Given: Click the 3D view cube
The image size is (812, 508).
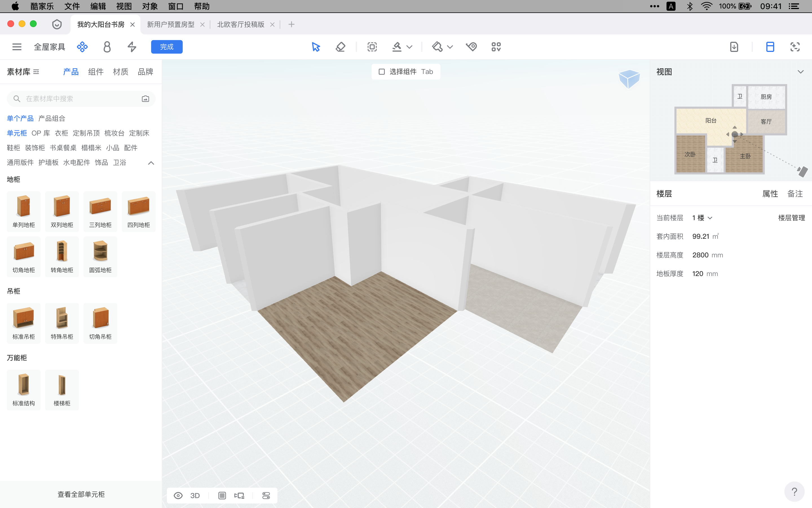Looking at the screenshot, I should [x=629, y=79].
